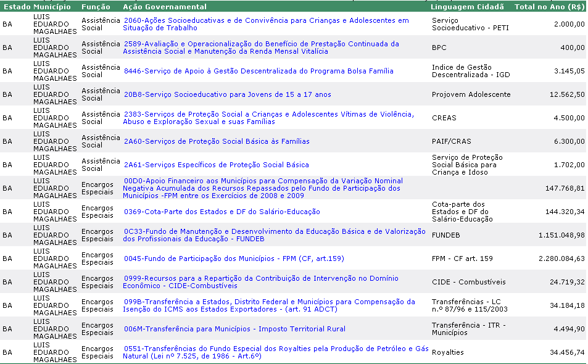The height and width of the screenshot is (364, 588).
Task: Open 2589-Avaliação e Operacionalização do Benefício link
Action: click(261, 44)
